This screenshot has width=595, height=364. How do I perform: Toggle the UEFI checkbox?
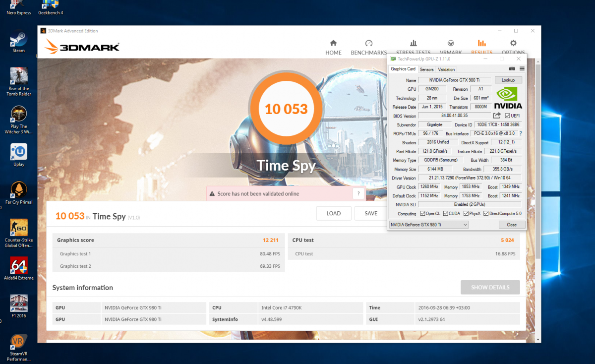[508, 116]
